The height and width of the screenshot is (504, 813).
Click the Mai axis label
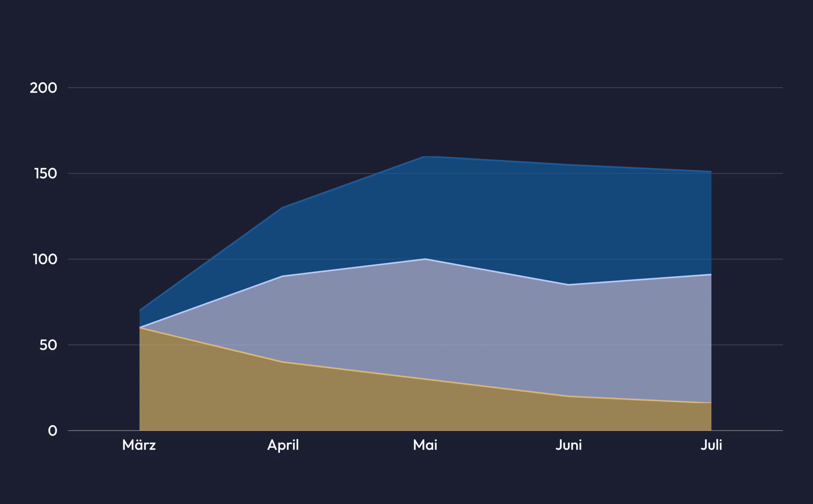point(425,445)
